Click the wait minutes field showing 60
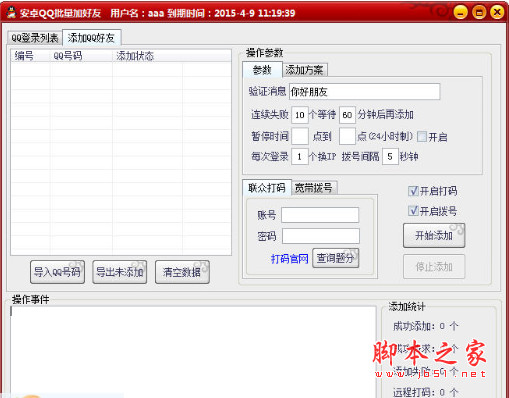 (347, 115)
